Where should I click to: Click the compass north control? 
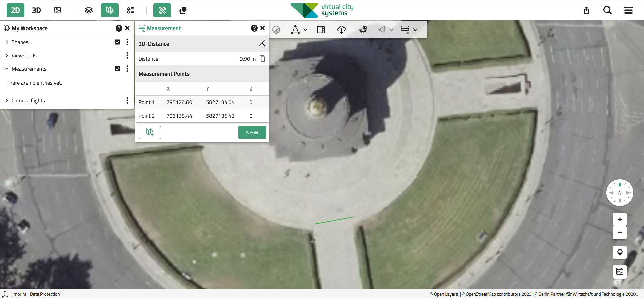click(x=620, y=193)
